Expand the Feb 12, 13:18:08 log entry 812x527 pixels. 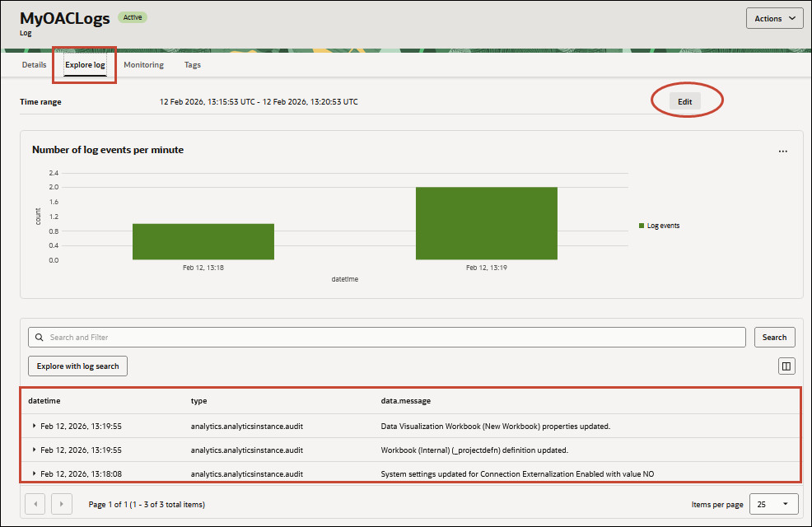click(32, 473)
